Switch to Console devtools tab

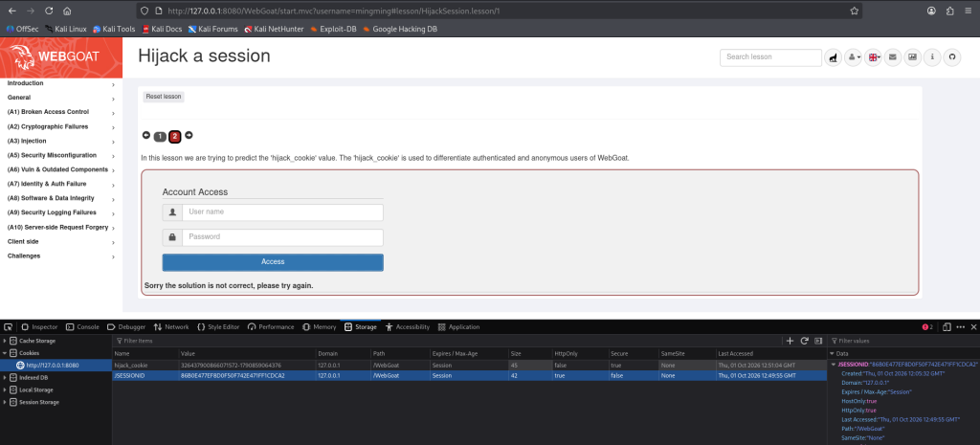coord(82,327)
